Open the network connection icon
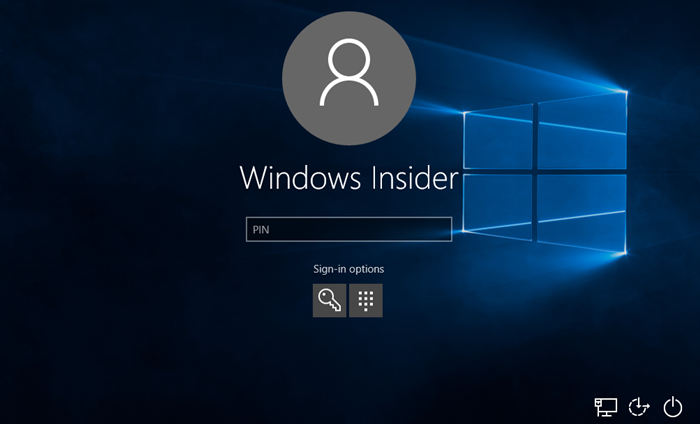700x424 pixels. point(605,406)
